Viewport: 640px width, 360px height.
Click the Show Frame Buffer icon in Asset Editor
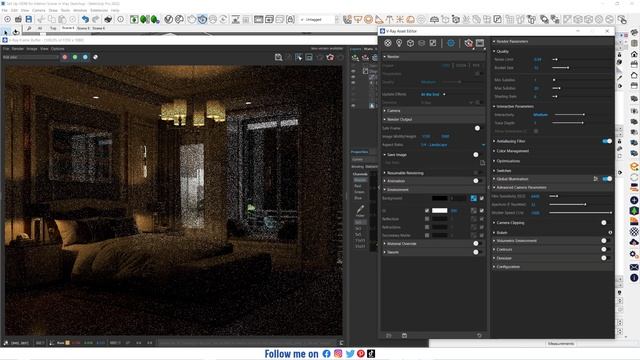click(480, 43)
